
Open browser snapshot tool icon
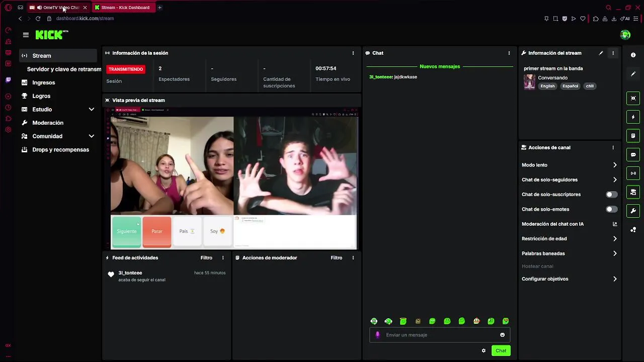555,19
